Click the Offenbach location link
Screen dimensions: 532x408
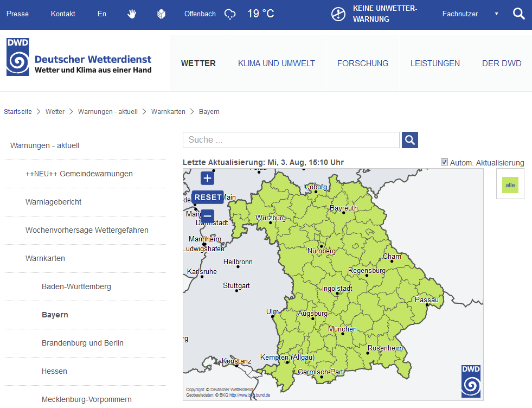[x=200, y=14]
